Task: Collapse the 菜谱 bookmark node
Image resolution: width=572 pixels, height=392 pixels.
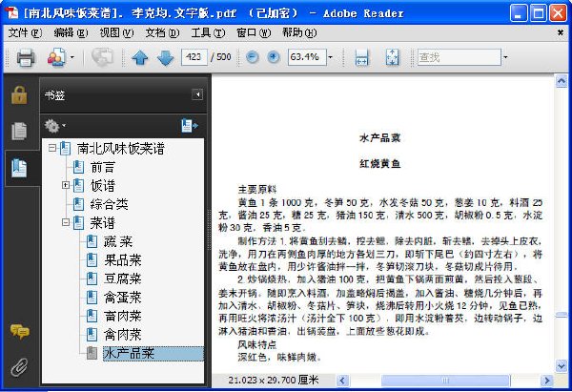Action: [66, 222]
